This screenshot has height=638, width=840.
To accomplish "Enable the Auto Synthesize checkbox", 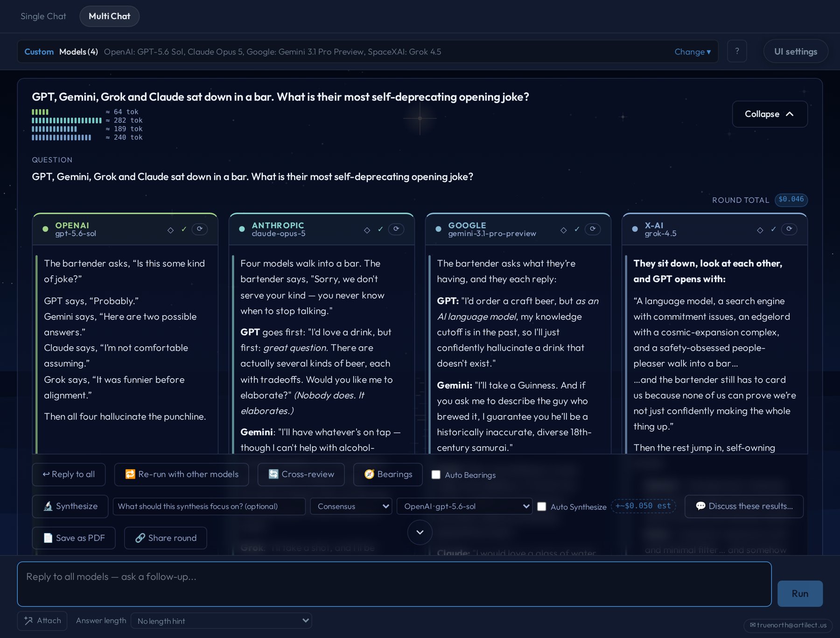I will point(542,506).
